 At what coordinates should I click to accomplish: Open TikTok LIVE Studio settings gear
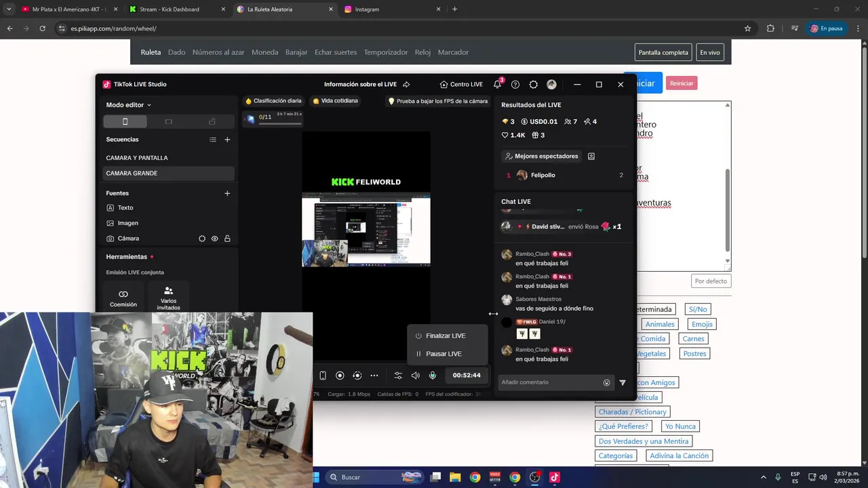[x=534, y=85]
